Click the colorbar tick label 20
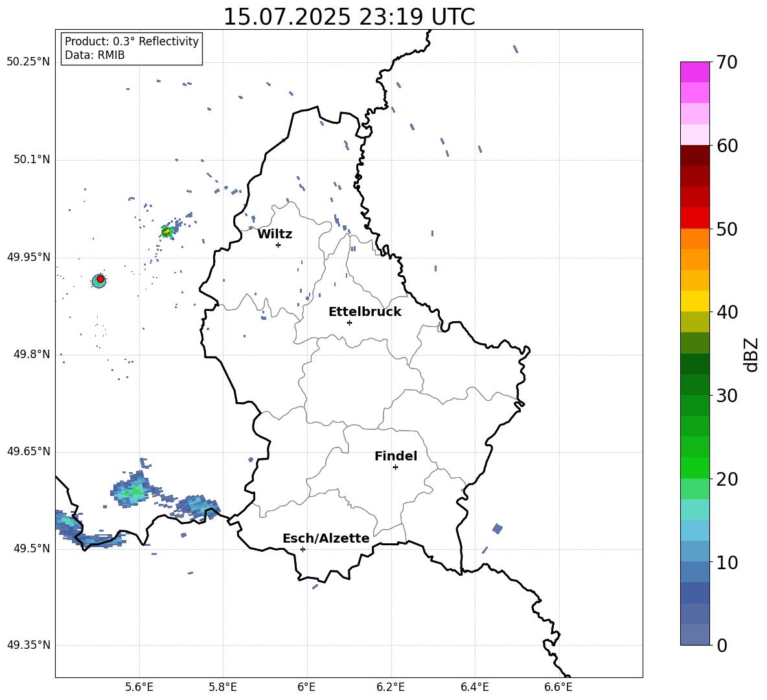This screenshot has height=700, width=767. pos(727,479)
